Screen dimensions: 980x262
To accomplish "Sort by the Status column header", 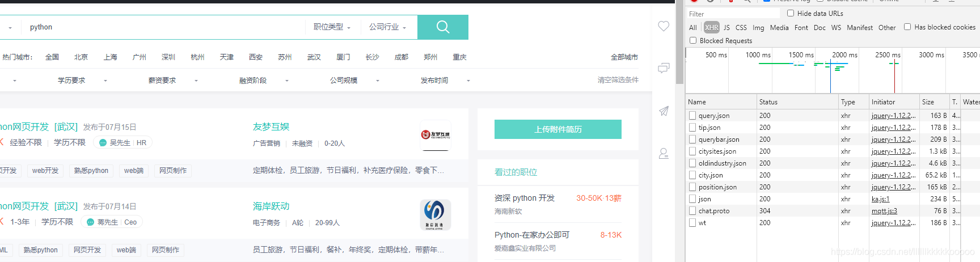I will pos(797,102).
